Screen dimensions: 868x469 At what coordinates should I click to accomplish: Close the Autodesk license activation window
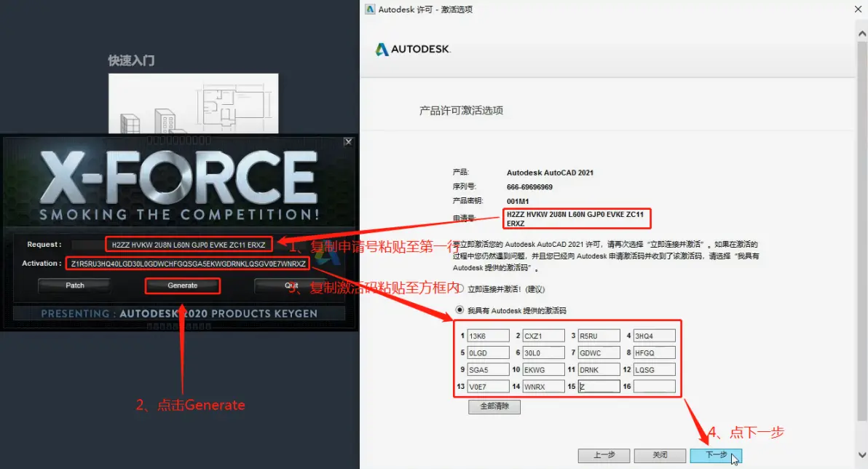(x=858, y=9)
